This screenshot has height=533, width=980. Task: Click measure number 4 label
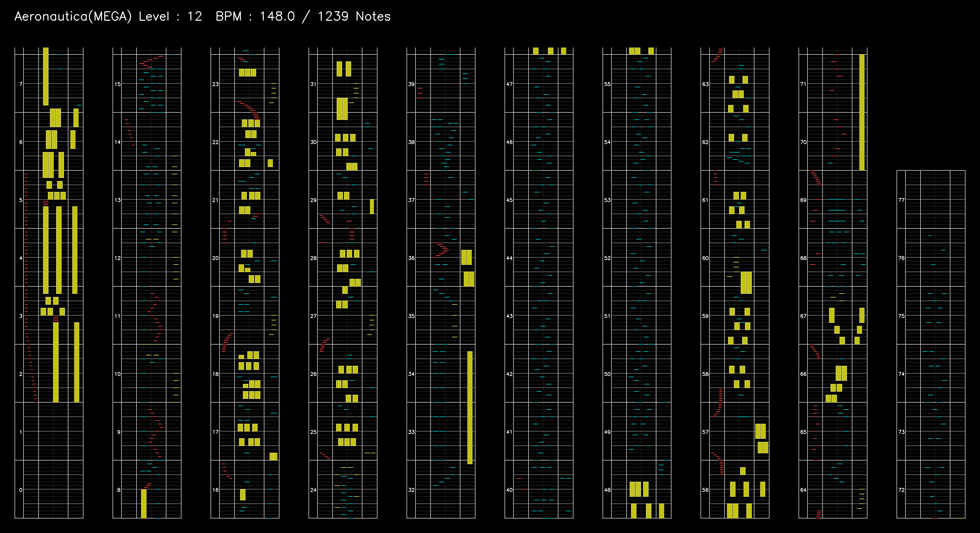coord(21,258)
